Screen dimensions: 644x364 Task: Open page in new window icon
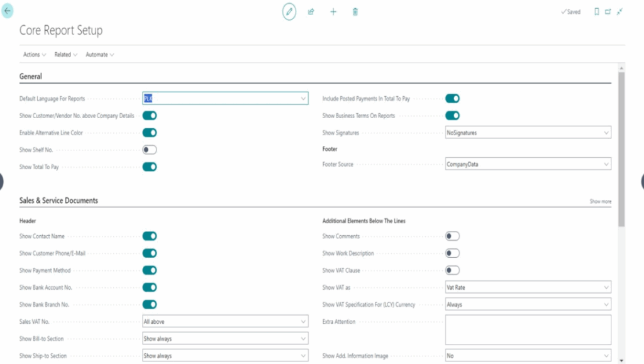pos(608,12)
